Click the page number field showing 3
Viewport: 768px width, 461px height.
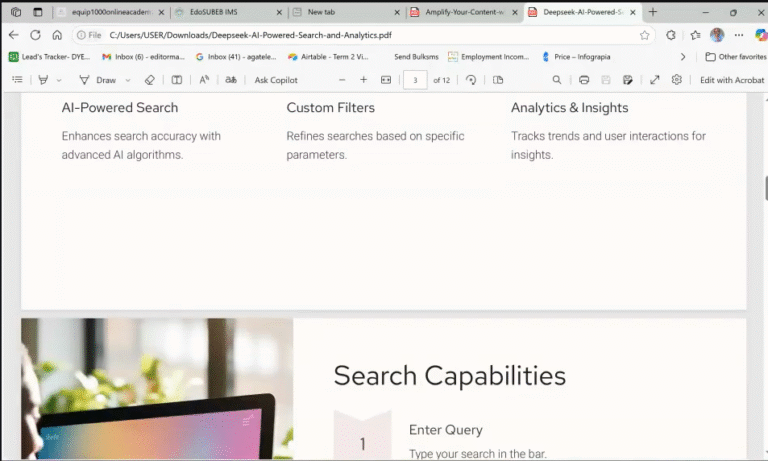[415, 80]
